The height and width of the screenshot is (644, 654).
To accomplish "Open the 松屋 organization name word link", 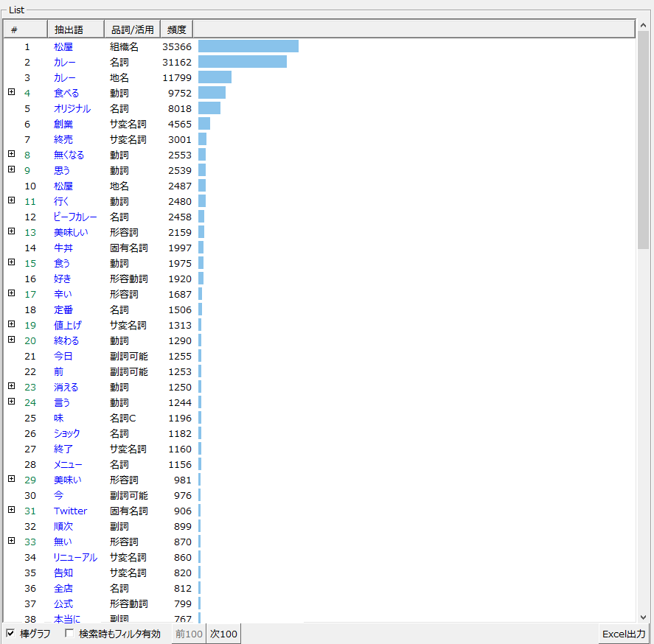I will click(x=63, y=46).
